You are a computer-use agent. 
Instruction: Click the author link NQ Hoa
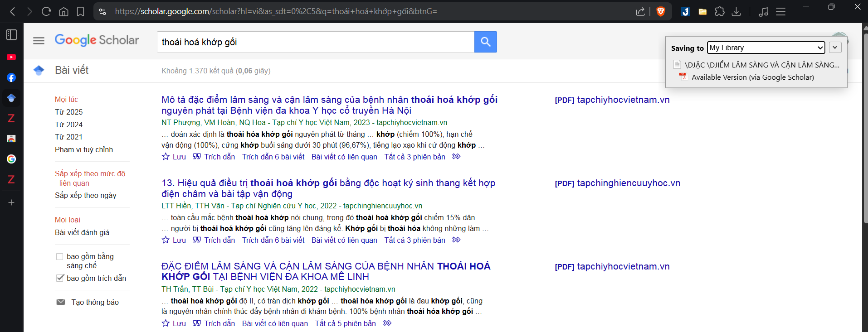[253, 122]
